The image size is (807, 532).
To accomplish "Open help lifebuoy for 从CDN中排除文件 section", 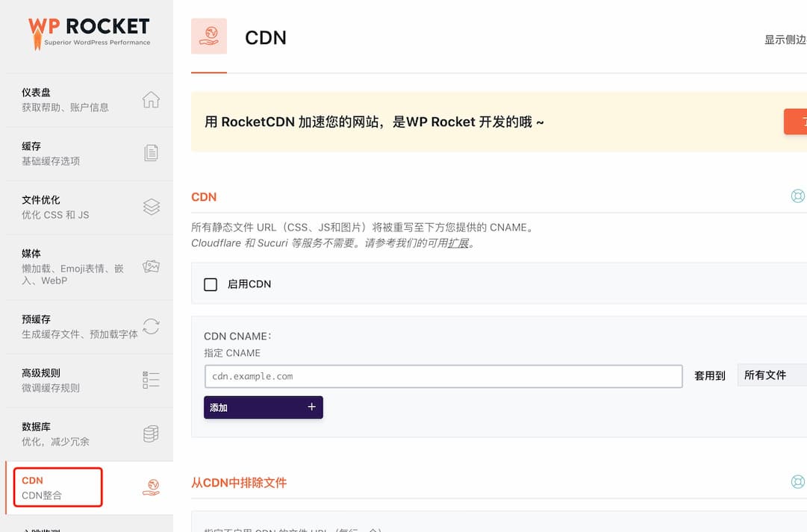I will 798,481.
